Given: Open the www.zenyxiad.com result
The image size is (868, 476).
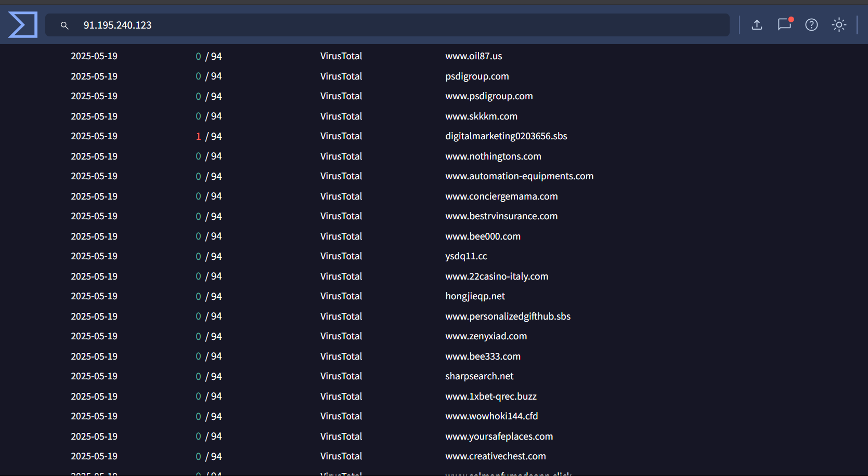Looking at the screenshot, I should pos(486,336).
